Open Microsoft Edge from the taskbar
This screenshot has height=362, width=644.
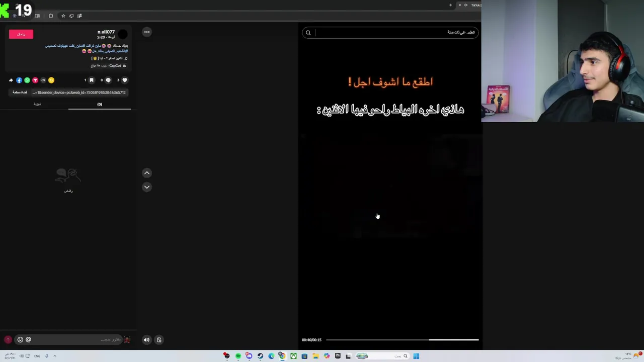point(271,356)
